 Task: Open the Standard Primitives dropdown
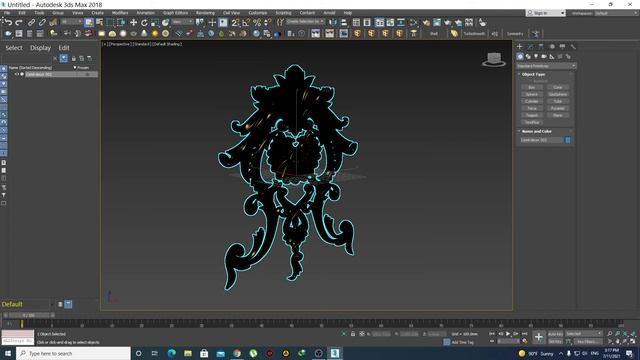[546, 66]
